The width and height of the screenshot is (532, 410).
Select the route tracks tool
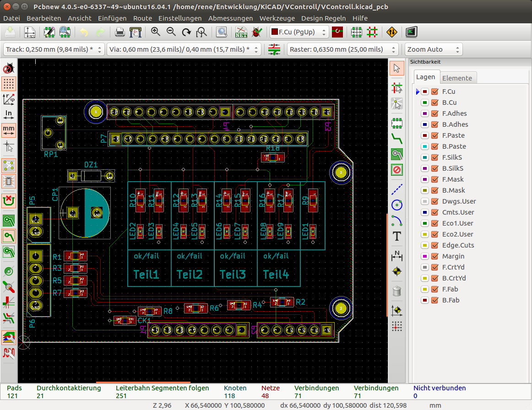click(x=397, y=138)
